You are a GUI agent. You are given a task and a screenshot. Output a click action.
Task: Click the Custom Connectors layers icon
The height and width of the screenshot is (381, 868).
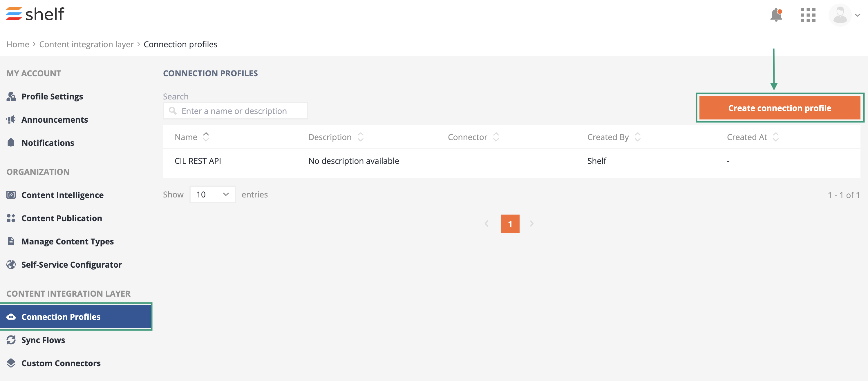[x=11, y=363]
